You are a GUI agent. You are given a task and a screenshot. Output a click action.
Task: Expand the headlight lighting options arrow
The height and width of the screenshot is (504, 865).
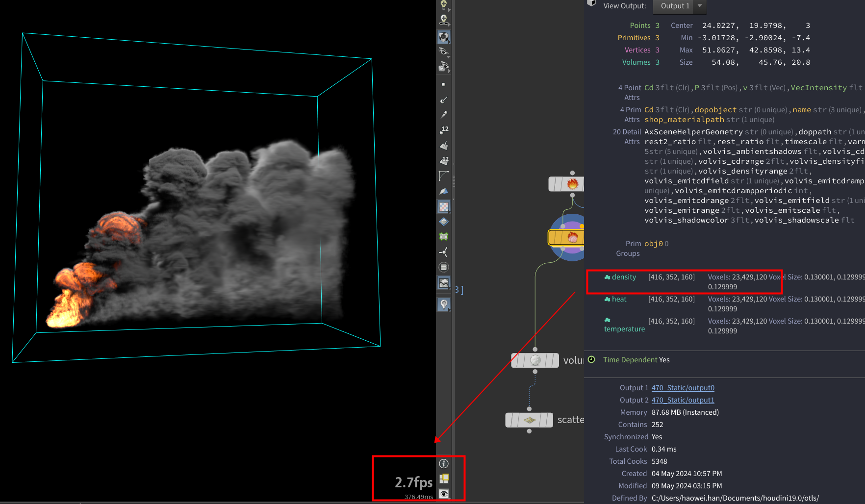pos(449,10)
